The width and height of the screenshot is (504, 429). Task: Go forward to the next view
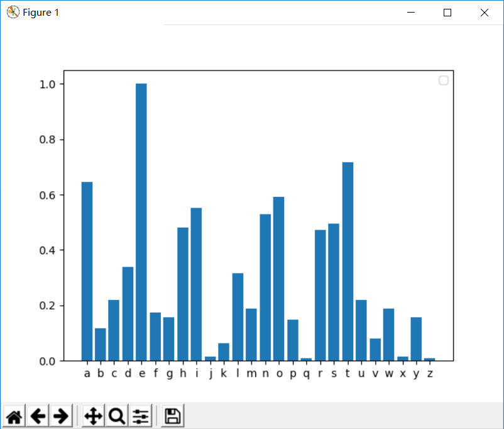coord(61,416)
